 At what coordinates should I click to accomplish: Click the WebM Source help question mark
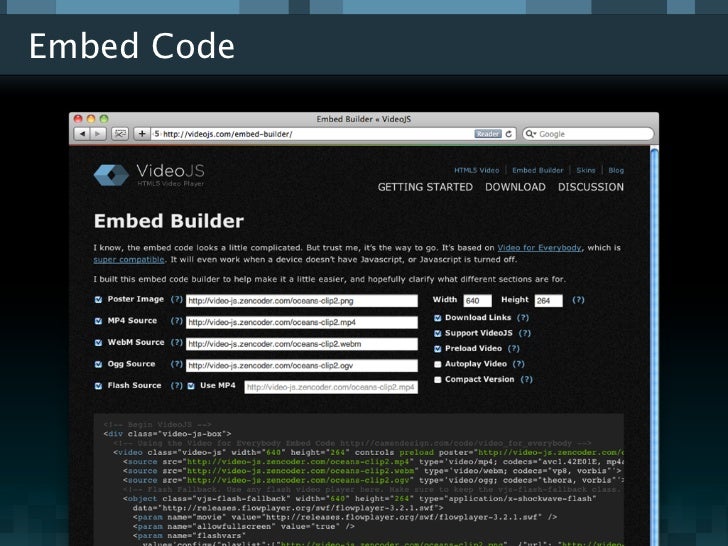(176, 342)
